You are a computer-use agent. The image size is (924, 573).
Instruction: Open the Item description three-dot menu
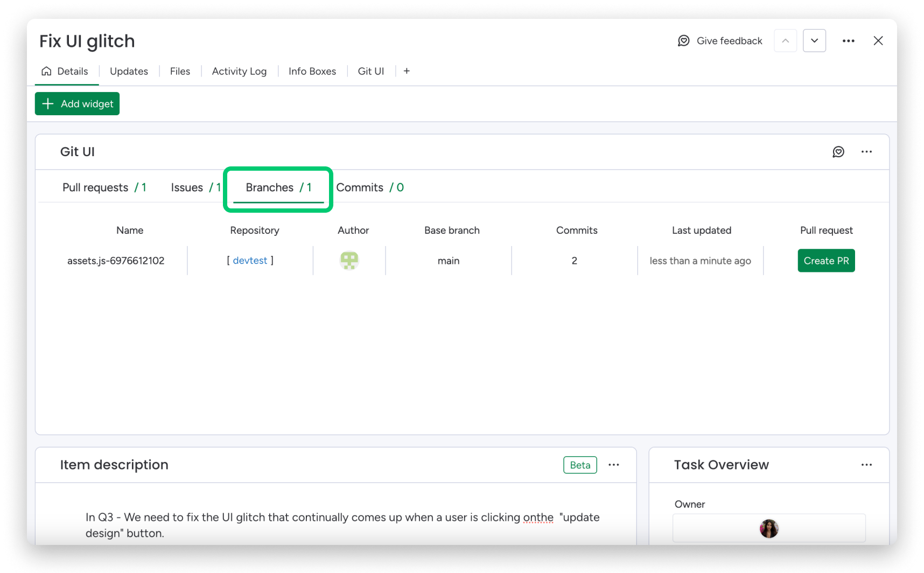point(614,465)
